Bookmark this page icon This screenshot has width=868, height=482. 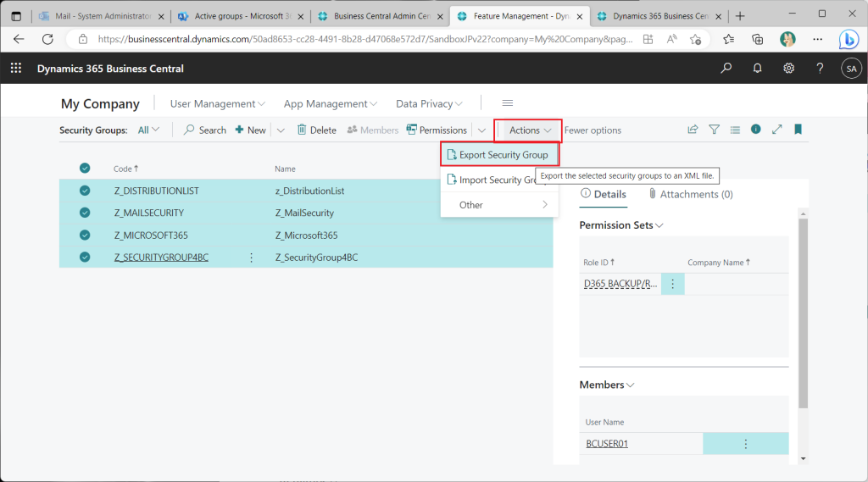[798, 129]
